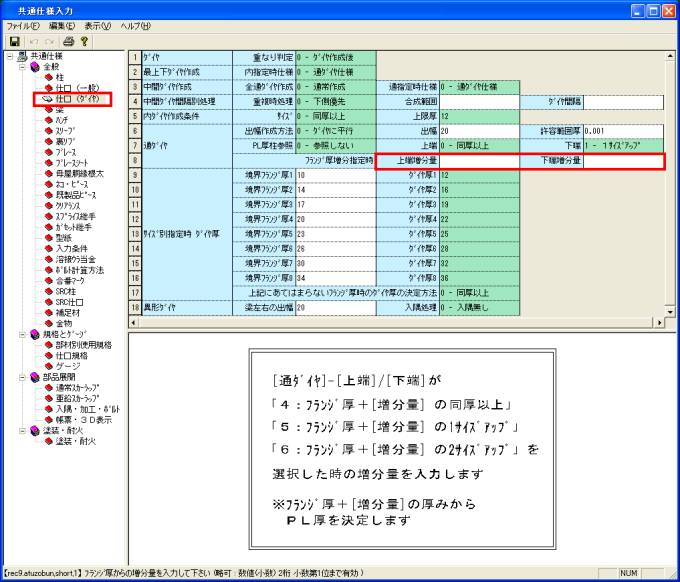Select the スプライス継手 tree item
Image resolution: width=680 pixels, height=582 pixels.
coord(75,216)
